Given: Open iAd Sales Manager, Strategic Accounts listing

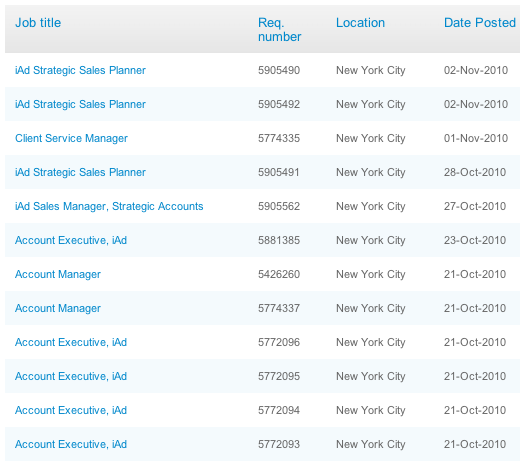Looking at the screenshot, I should pos(109,206).
